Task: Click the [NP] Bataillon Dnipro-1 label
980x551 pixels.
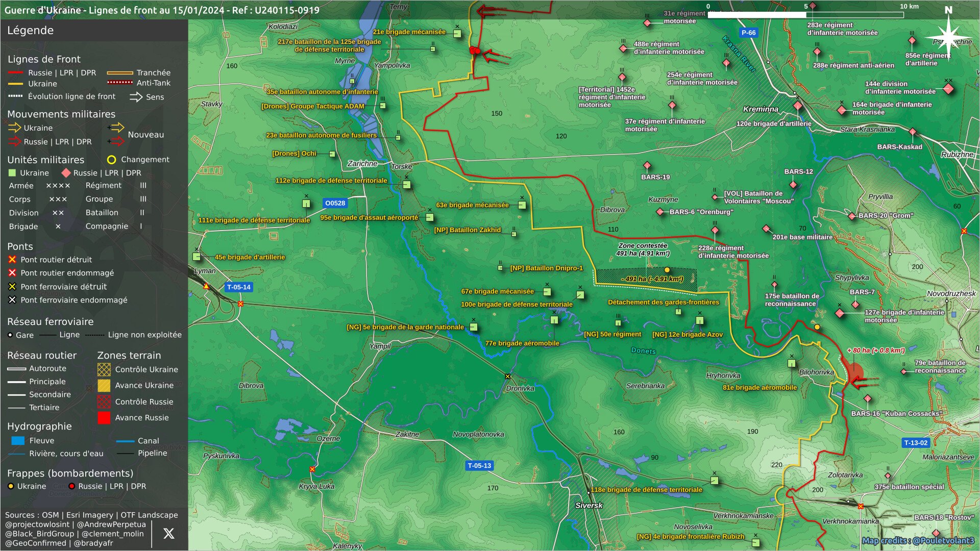Action: point(546,268)
